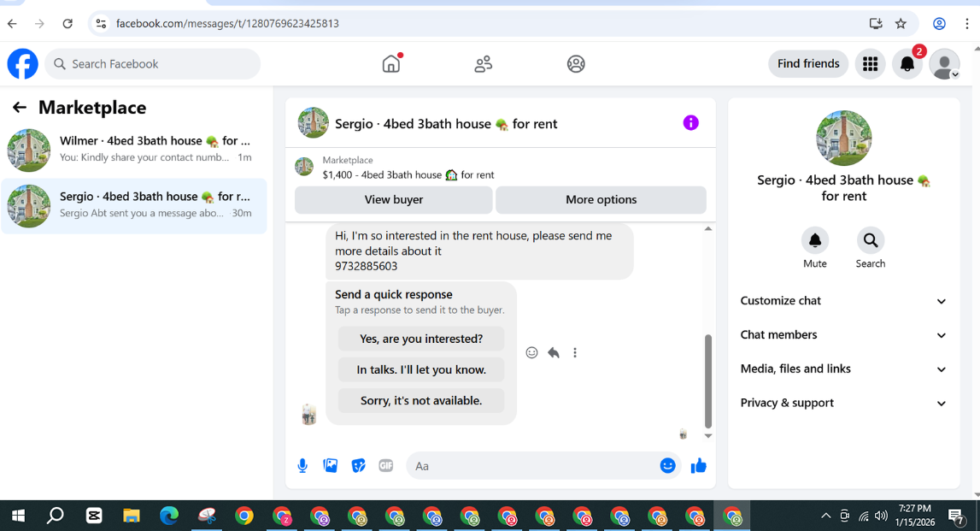980x531 pixels.
Task: Attach a photo using the image icon
Action: [x=330, y=465]
